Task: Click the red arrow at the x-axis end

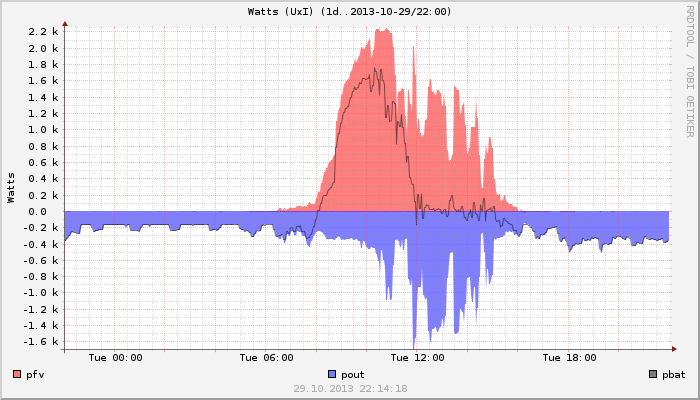Action: point(674,349)
